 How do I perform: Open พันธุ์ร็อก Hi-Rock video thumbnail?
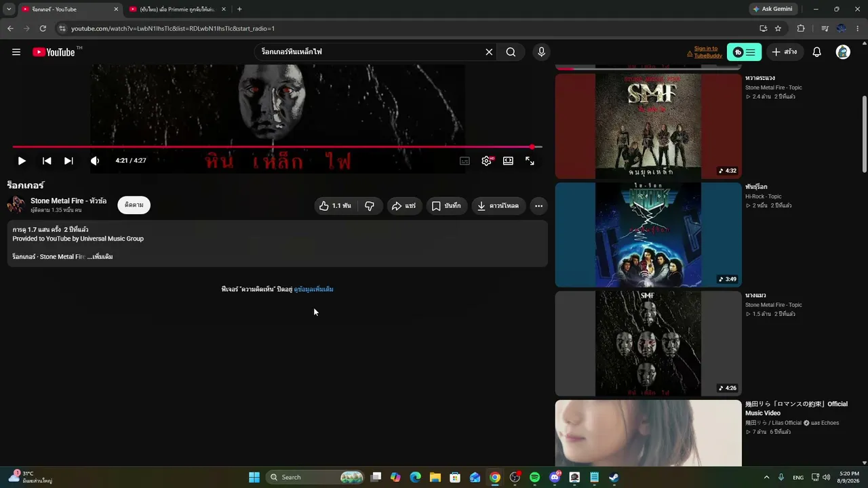(648, 235)
